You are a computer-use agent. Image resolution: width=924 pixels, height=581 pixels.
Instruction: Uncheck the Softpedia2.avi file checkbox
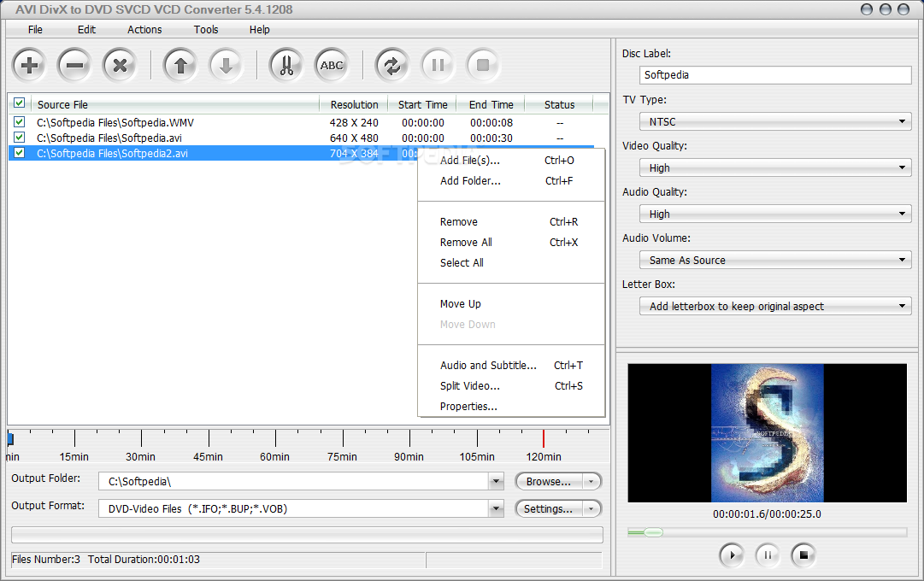pyautogui.click(x=20, y=153)
